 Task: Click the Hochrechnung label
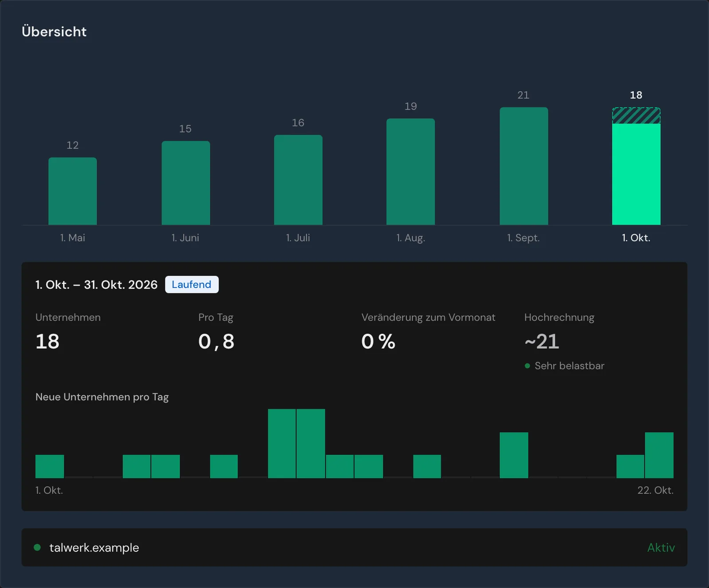point(559,317)
